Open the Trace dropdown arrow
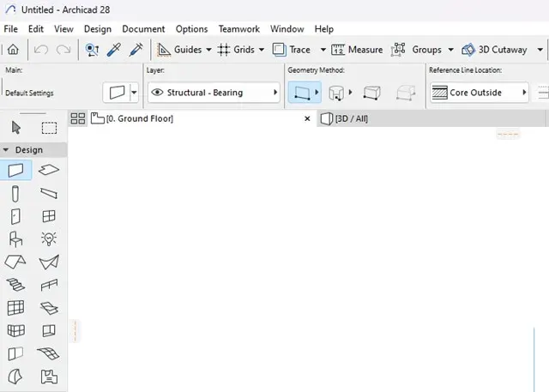The width and height of the screenshot is (549, 392). 323,50
